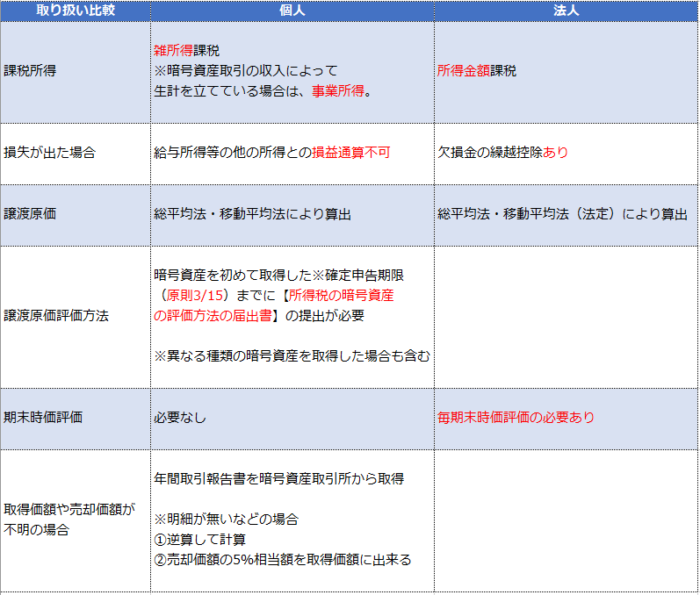700x595 pixels.
Task: Select the 損失が出た場合 row label
Action: 50,152
